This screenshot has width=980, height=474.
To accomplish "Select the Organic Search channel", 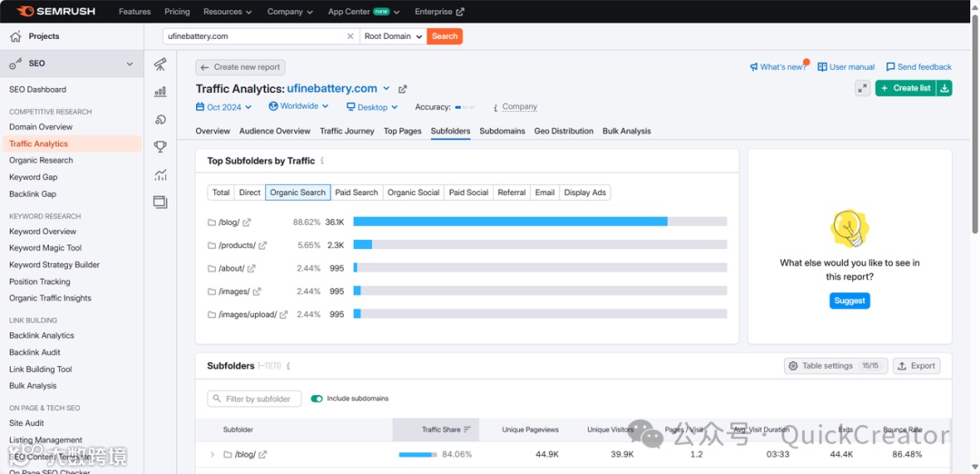I will tap(298, 193).
